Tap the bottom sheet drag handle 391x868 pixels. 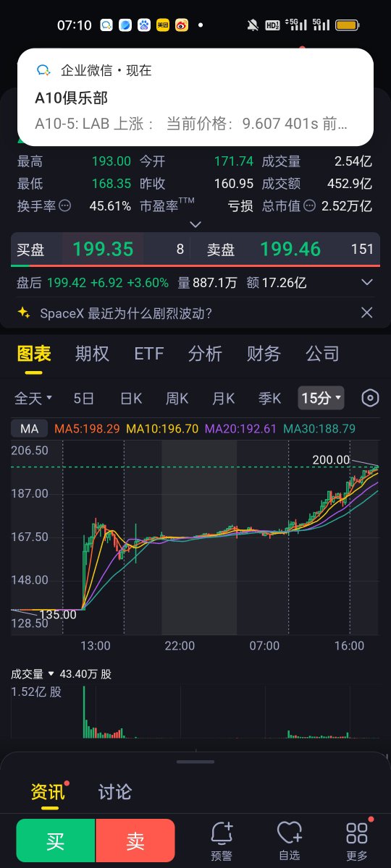(x=195, y=762)
